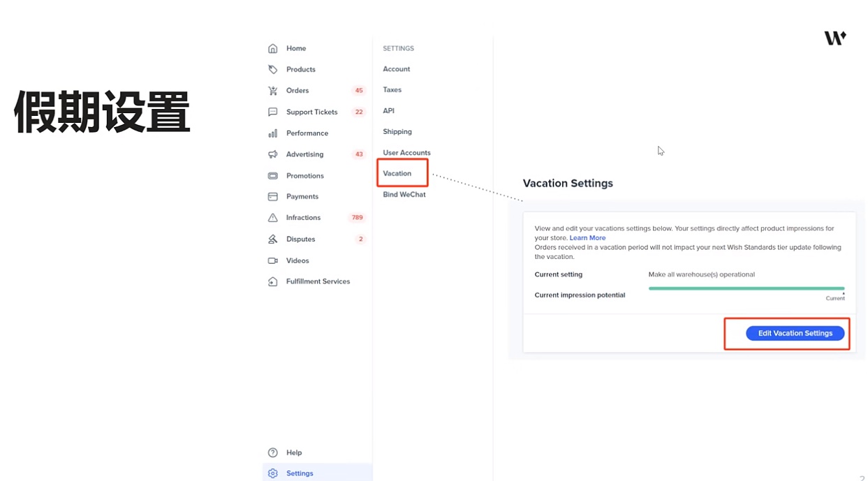This screenshot has width=868, height=481.
Task: Open the Performance bar chart icon
Action: pos(273,133)
